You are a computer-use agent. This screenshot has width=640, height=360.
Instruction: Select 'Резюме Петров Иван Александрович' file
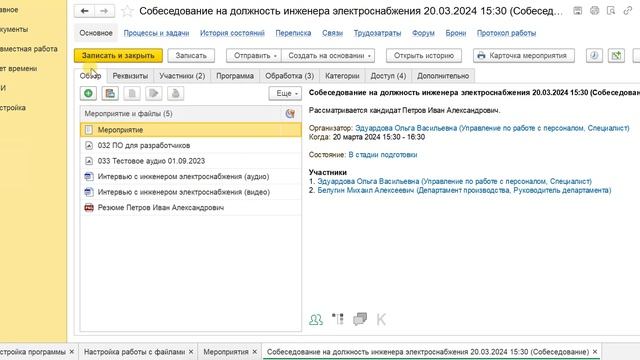[191, 207]
